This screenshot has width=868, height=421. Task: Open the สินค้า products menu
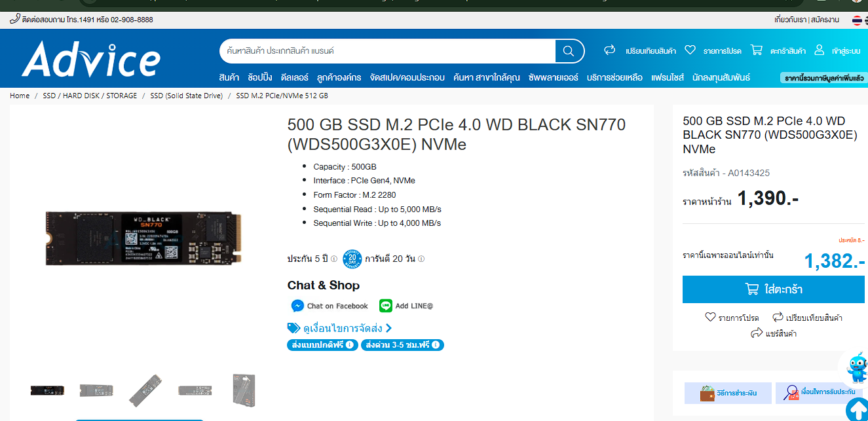(x=229, y=77)
